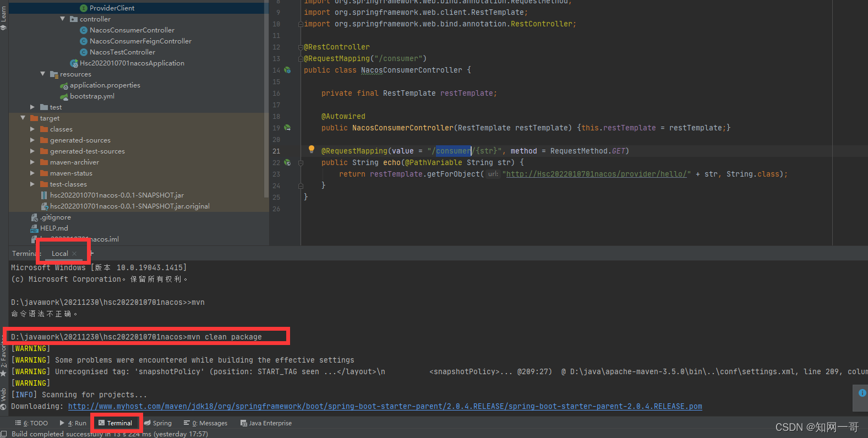868x438 pixels.
Task: Collapse the target folder node
Action: pos(23,118)
